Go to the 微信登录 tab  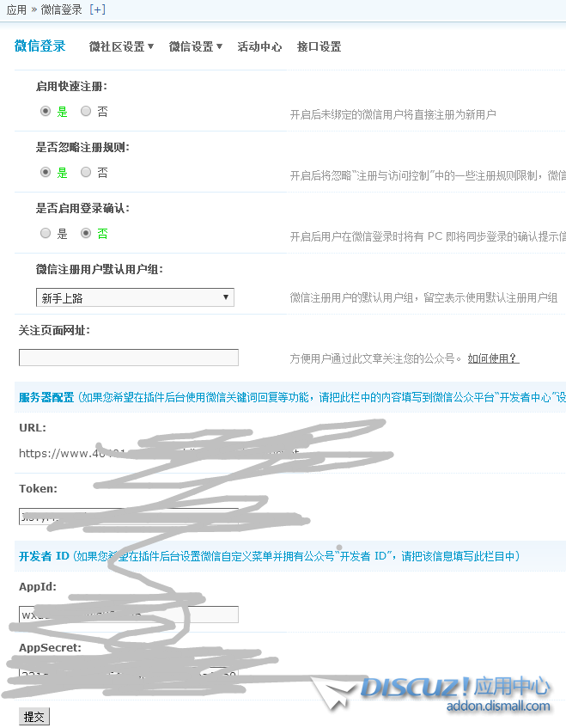click(40, 46)
